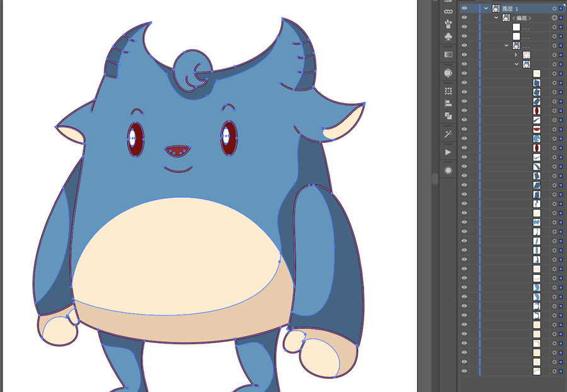Viewport: 567px width, 392px height.
Task: Click target circle of 图层 1
Action: [554, 8]
